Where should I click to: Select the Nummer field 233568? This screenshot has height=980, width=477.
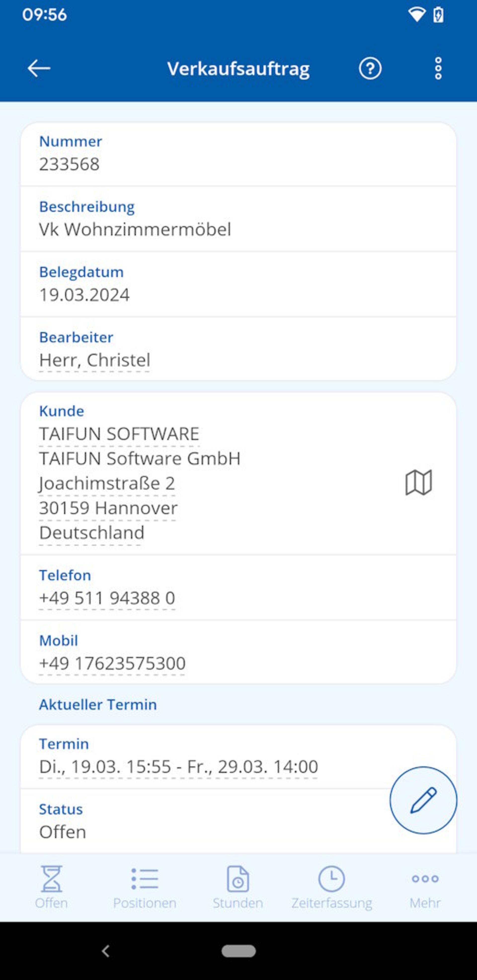238,154
